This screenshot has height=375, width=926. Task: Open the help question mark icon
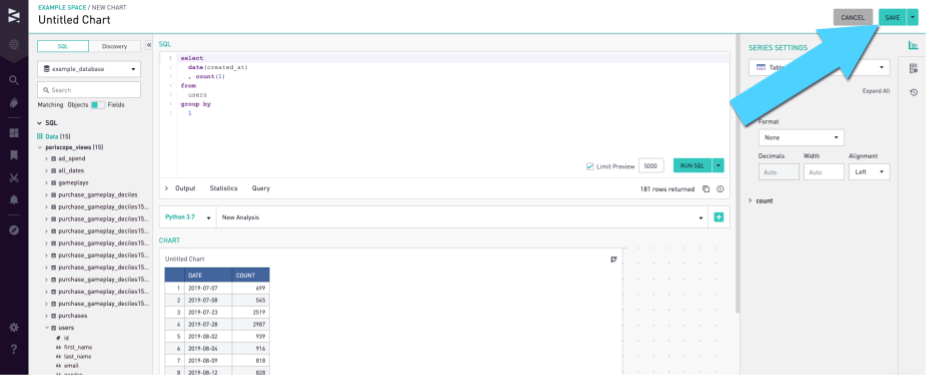[x=14, y=350]
